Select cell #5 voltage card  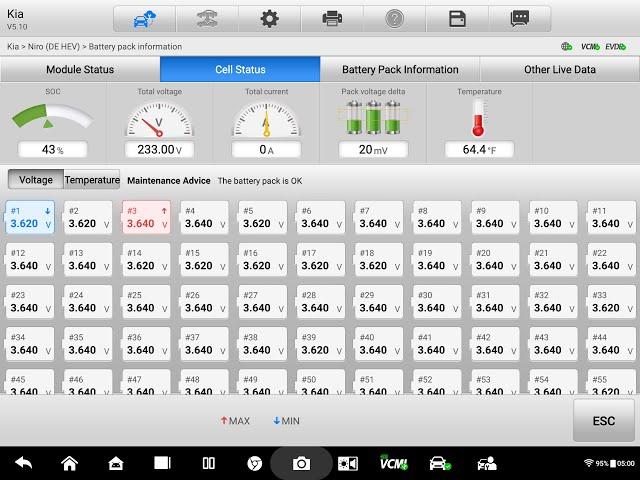click(x=262, y=217)
